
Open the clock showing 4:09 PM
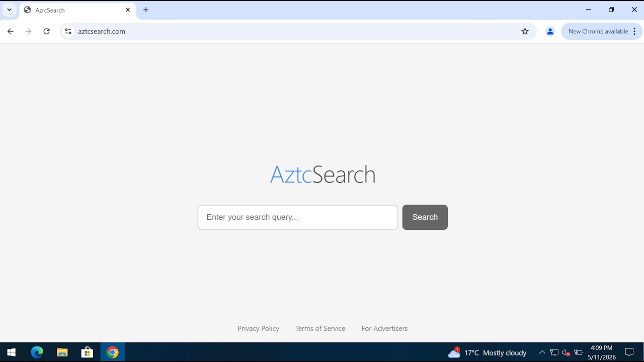[x=602, y=352]
